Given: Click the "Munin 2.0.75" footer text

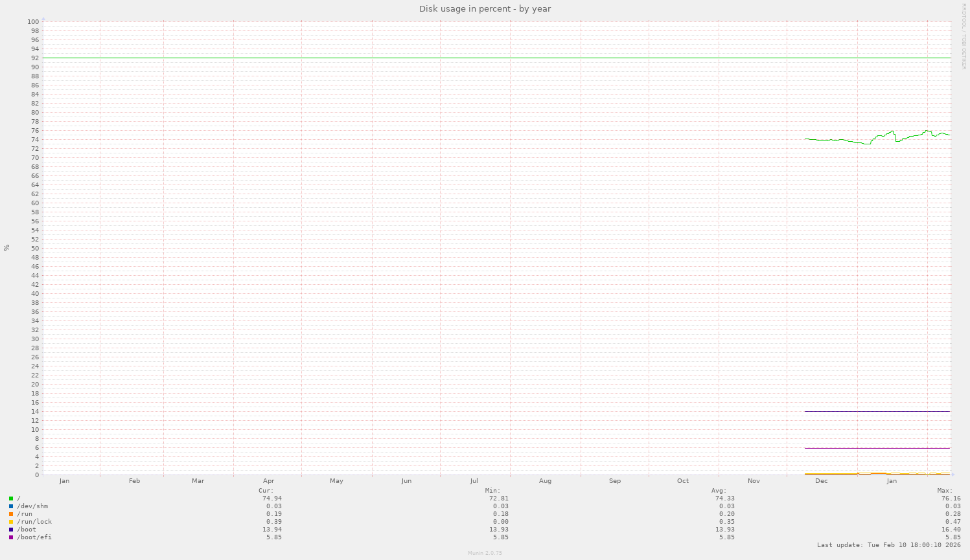Looking at the screenshot, I should (485, 553).
